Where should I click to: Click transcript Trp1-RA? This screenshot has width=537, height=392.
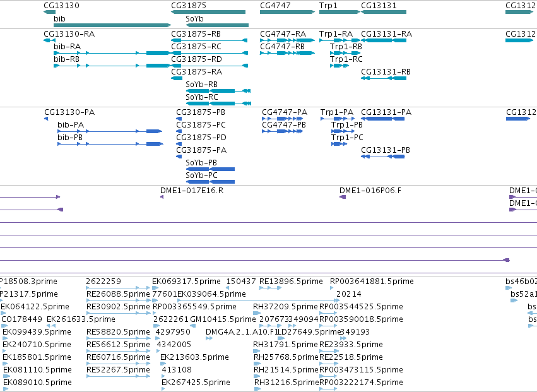336,34
